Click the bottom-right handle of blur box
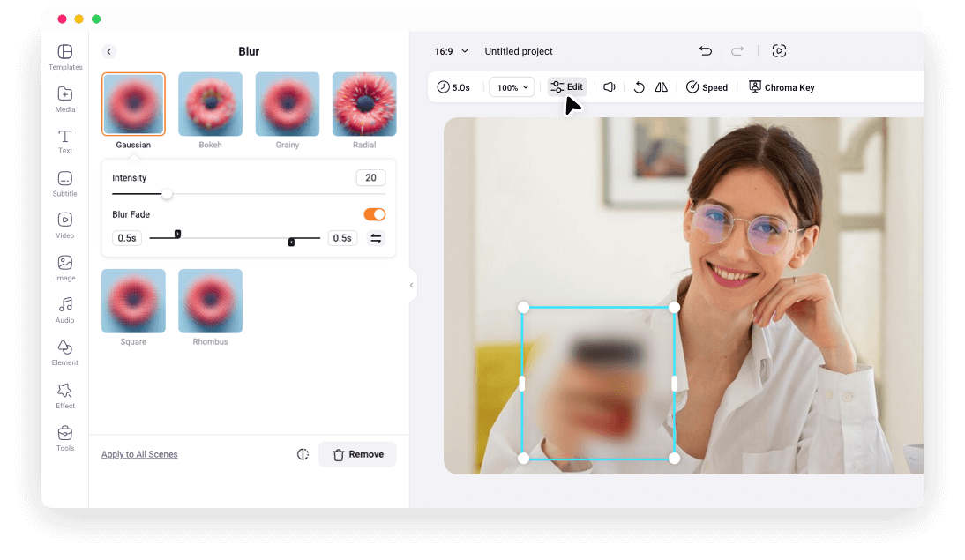This screenshot has width=965, height=560. [x=675, y=459]
